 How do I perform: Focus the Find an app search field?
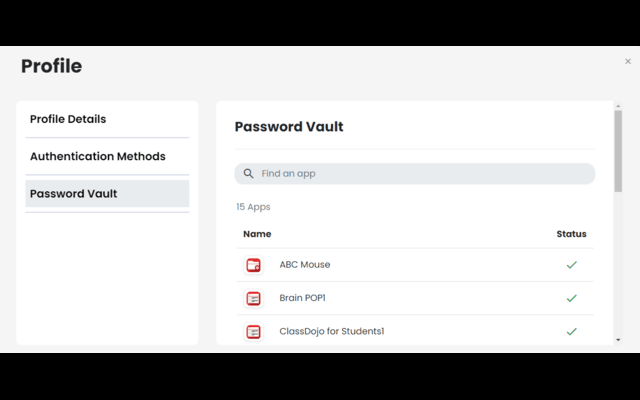click(415, 173)
